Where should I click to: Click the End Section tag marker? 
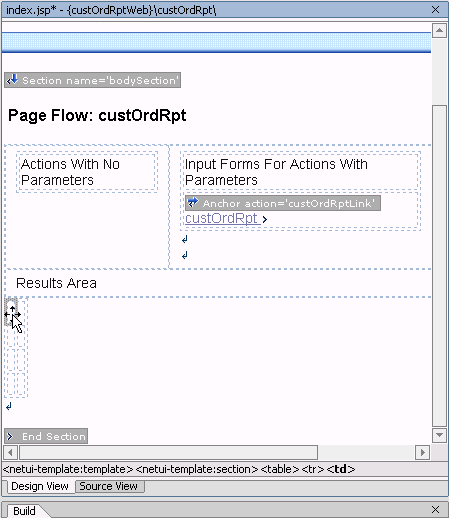(46, 436)
